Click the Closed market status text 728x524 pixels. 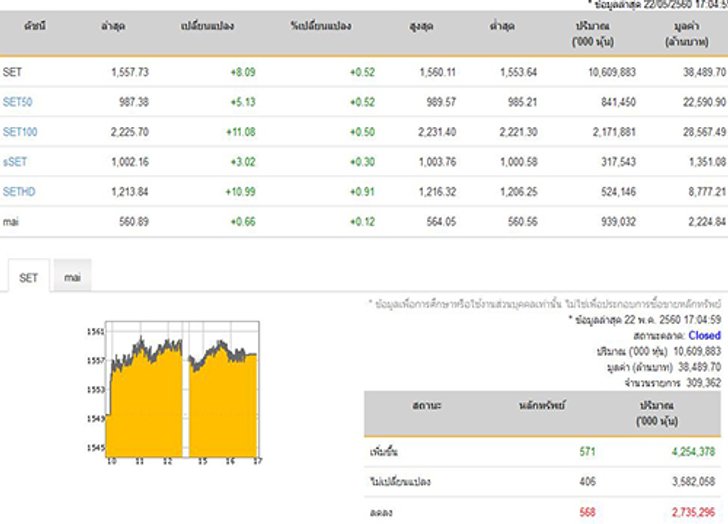tap(704, 335)
